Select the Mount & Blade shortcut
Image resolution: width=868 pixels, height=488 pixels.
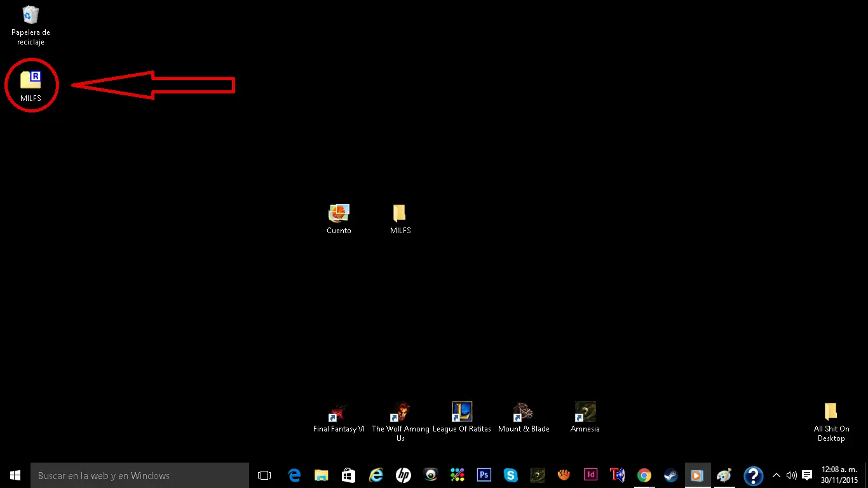point(524,417)
